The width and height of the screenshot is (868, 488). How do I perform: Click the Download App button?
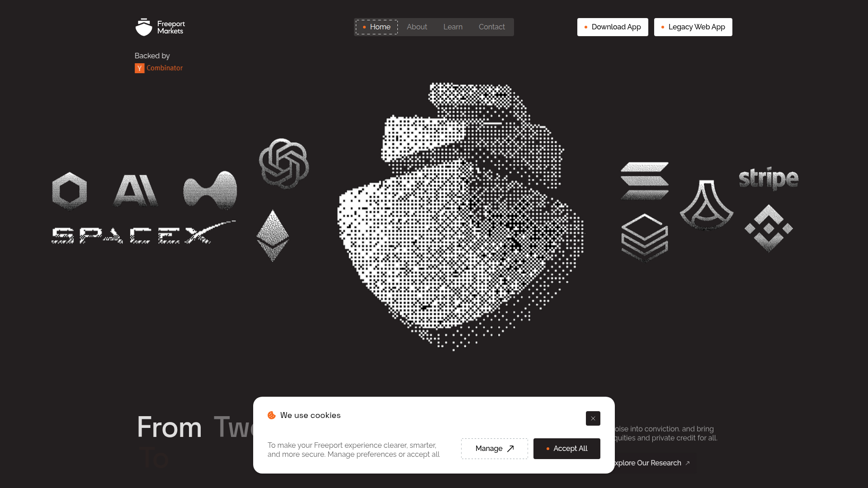(x=613, y=27)
